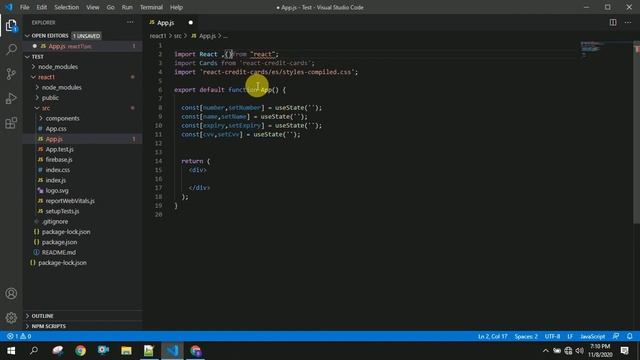
Task: Open File Explorer from the taskbar
Action: (x=126, y=351)
